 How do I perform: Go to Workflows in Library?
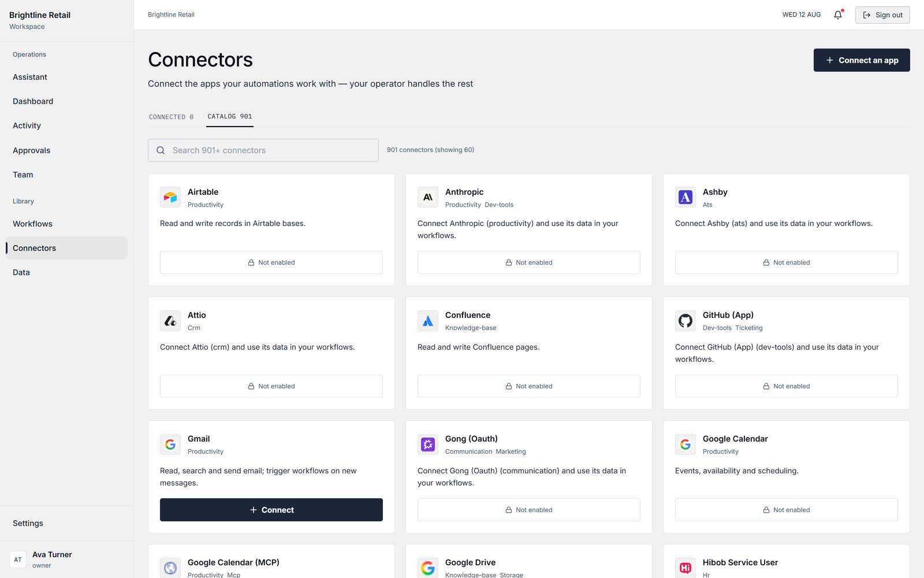point(66,224)
